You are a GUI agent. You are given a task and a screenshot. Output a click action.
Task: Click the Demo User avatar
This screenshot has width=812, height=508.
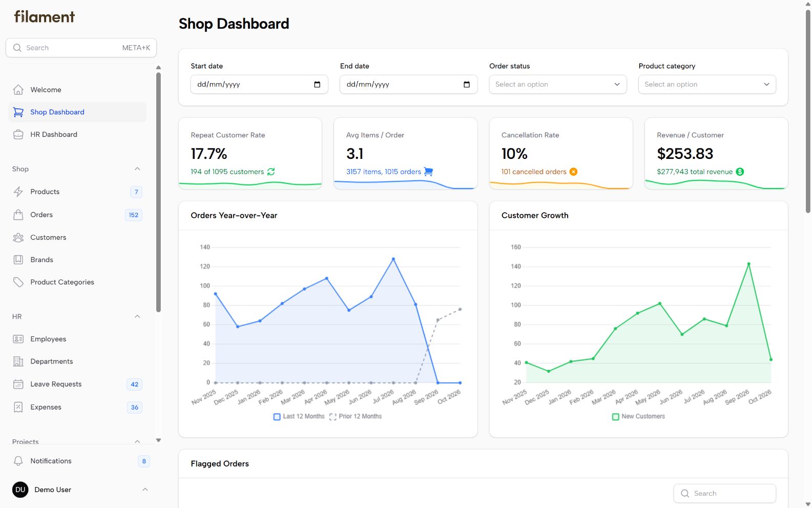(x=20, y=490)
